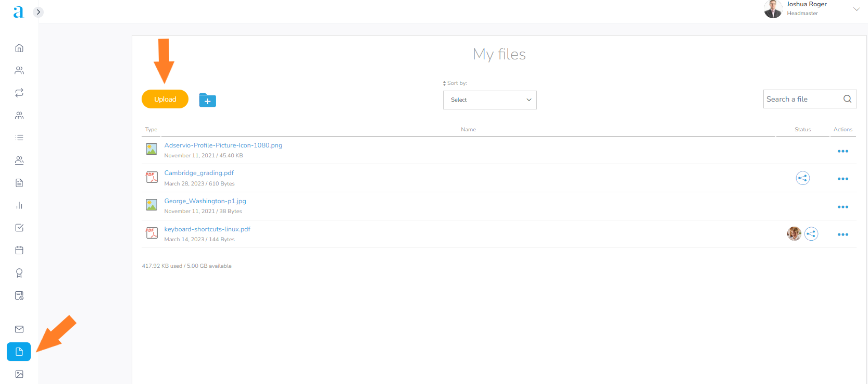Click share status icon for Cambridge_grading.pdf
868x384 pixels.
[x=803, y=178]
